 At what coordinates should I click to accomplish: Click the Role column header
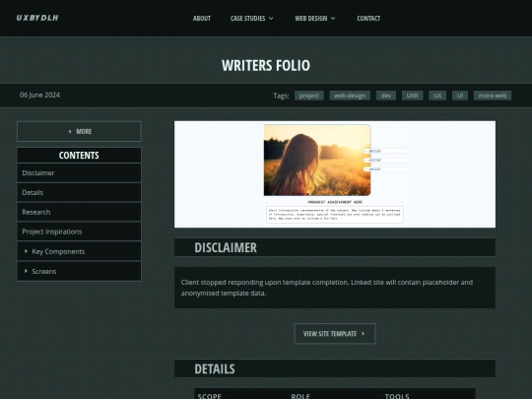coord(300,396)
